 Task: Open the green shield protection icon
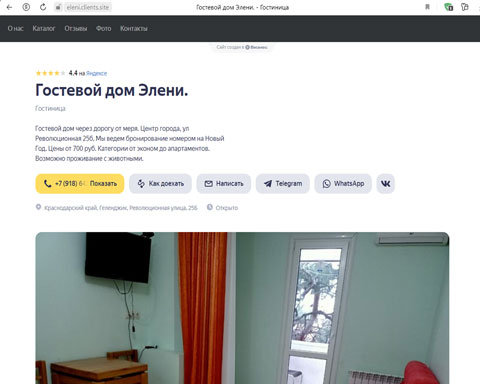click(x=449, y=7)
